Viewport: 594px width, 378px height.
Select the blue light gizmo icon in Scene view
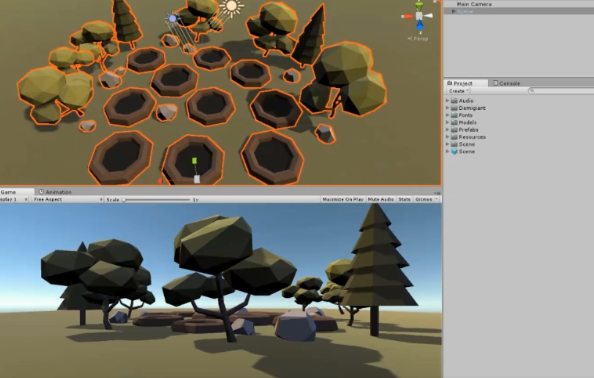point(172,18)
